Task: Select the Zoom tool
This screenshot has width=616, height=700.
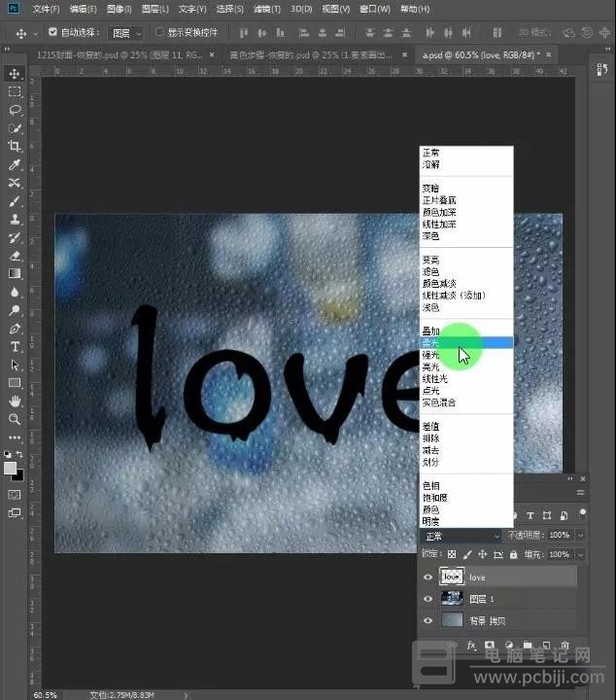Action: [x=15, y=419]
